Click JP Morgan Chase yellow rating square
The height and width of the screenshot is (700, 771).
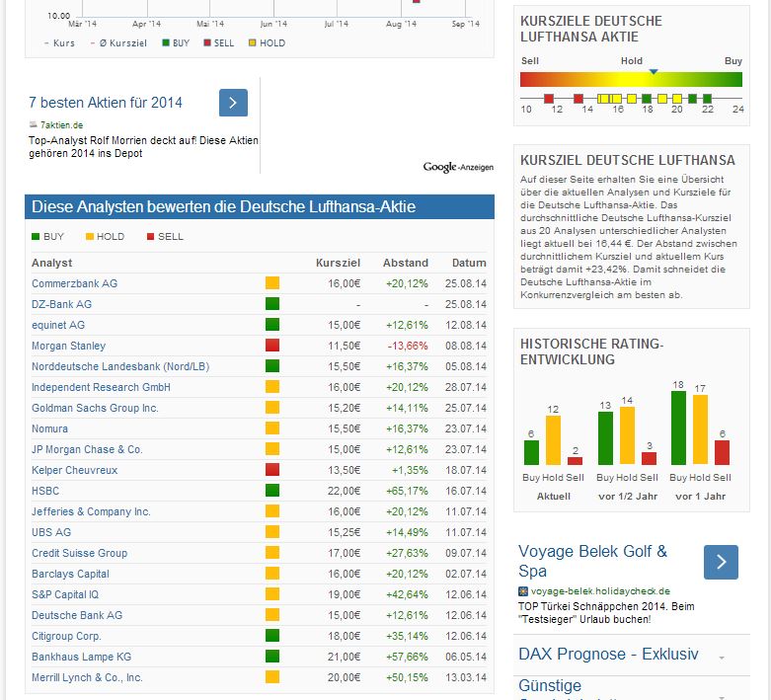271,448
